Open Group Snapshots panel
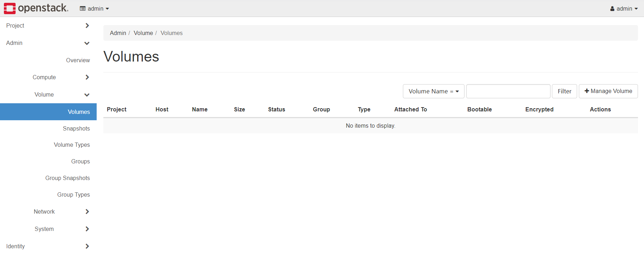Screen dimensions: 644x267 pos(67,178)
